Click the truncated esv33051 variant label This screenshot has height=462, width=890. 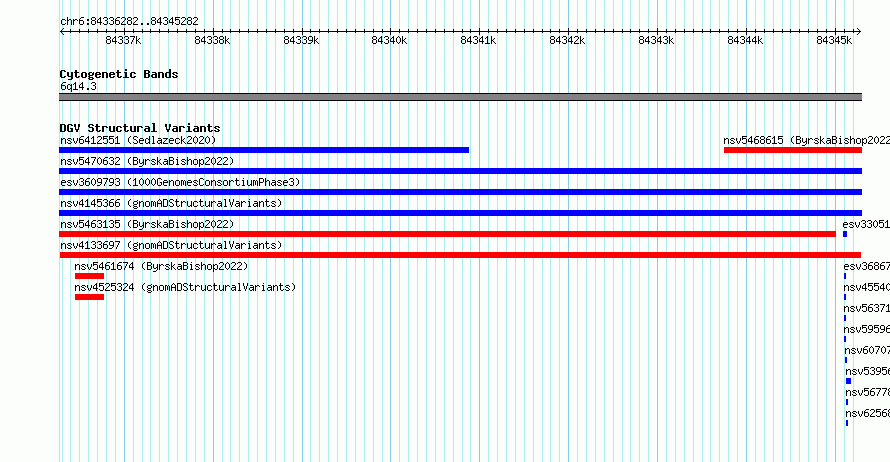[866, 224]
